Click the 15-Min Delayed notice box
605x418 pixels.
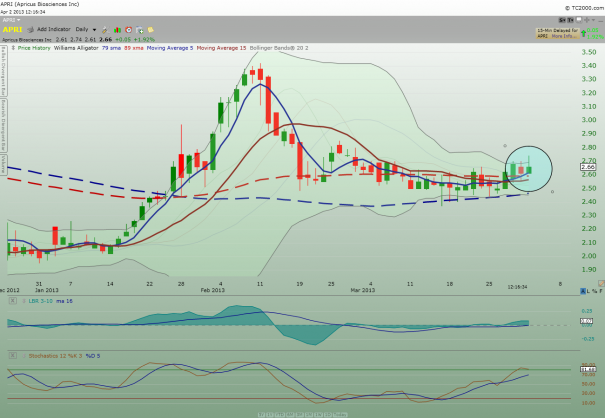click(x=558, y=33)
